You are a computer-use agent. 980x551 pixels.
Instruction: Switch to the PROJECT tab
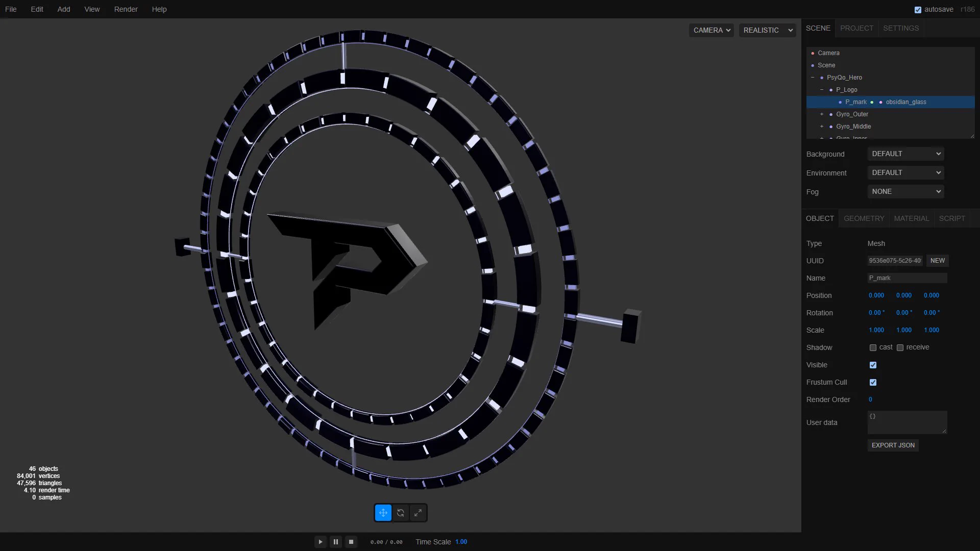856,28
